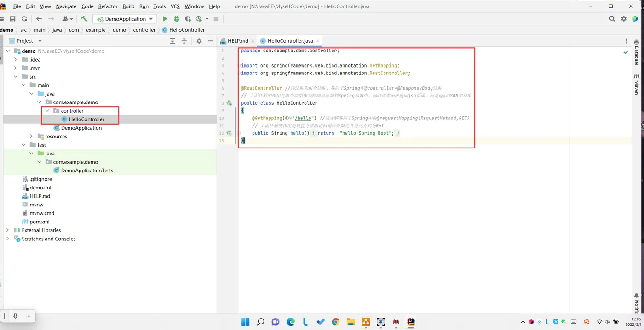Click the Profiler run icon
This screenshot has height=330, width=644.
click(199, 19)
